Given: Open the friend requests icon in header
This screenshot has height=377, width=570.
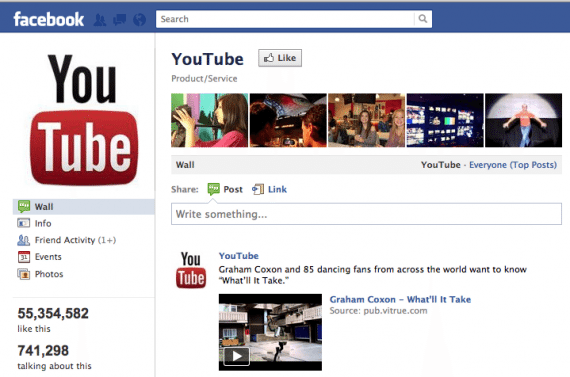Looking at the screenshot, I should (x=100, y=20).
